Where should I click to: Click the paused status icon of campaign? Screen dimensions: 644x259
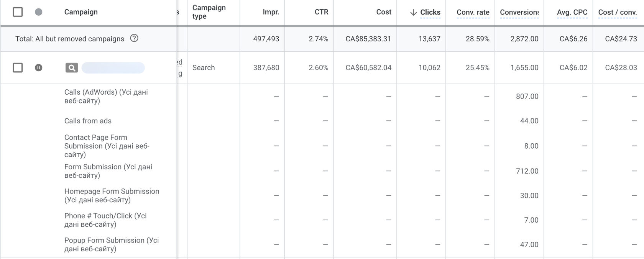pos(38,68)
